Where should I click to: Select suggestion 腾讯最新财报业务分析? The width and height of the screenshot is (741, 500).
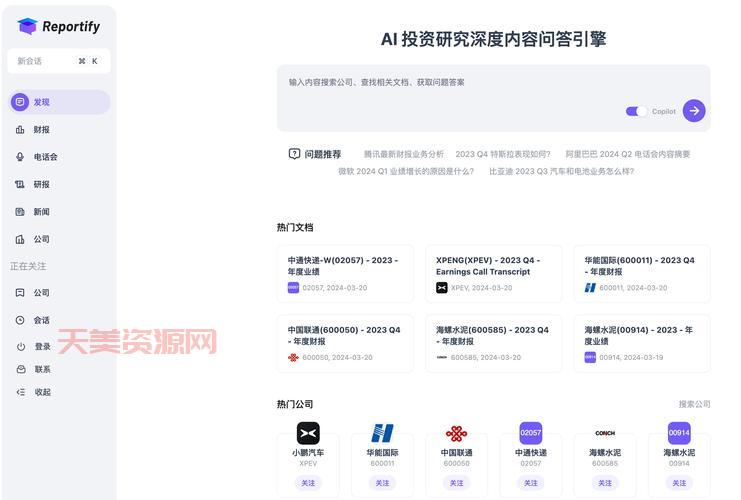[x=404, y=154]
